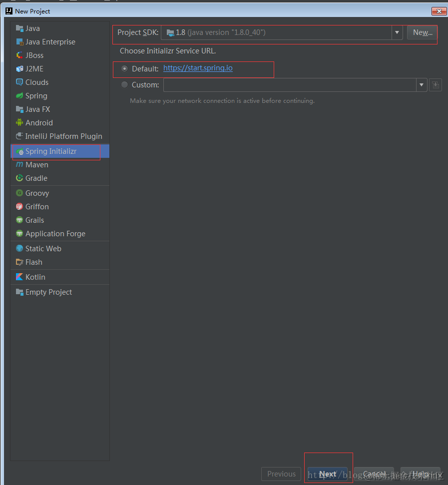Click the Help button

pyautogui.click(x=421, y=474)
